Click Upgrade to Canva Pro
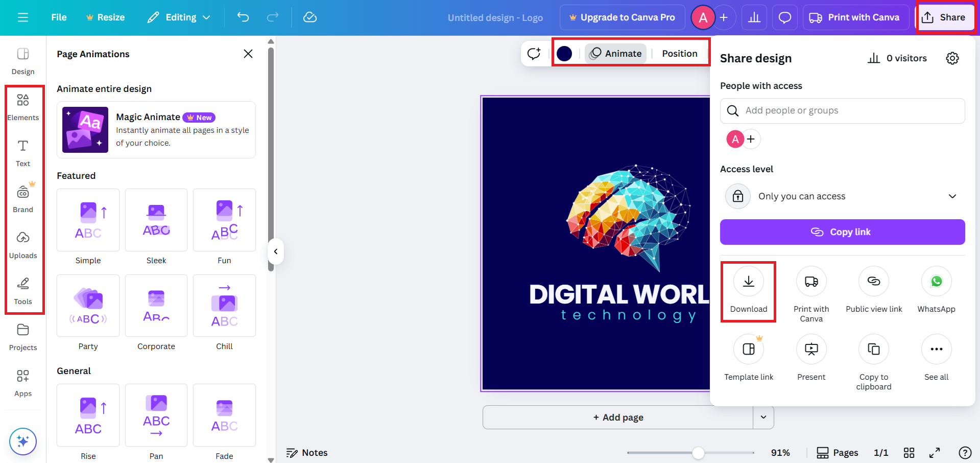 [x=622, y=17]
